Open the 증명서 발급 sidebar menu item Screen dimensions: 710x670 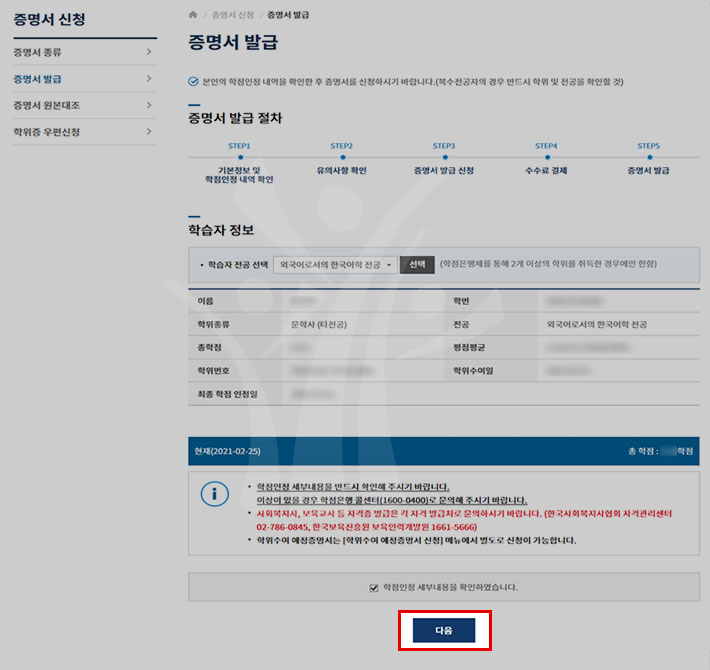point(38,78)
